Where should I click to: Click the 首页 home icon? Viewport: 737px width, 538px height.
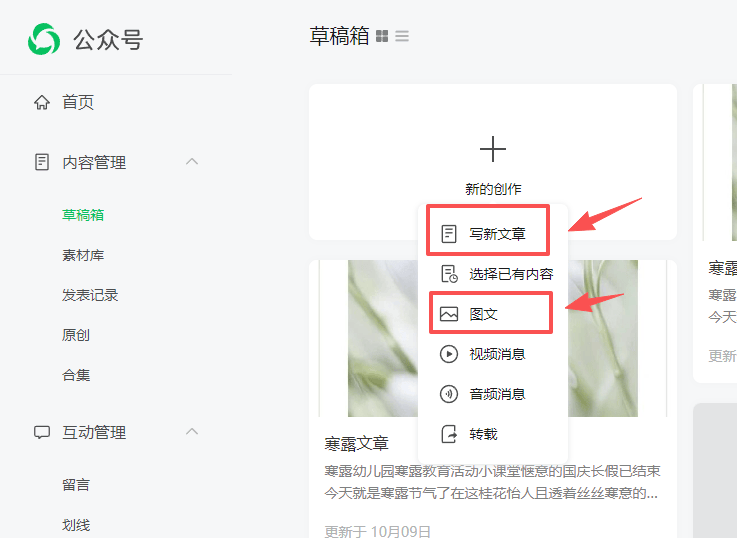click(42, 102)
